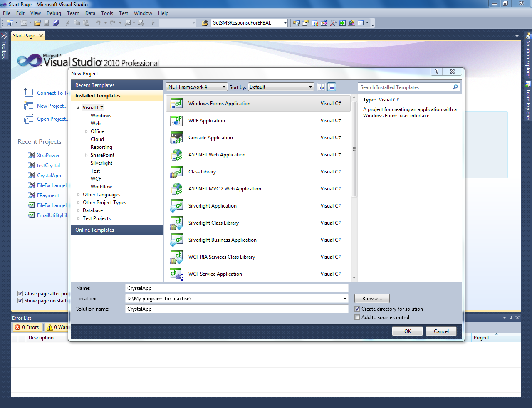Click the Connect To Team Foundation icon

tap(29, 93)
